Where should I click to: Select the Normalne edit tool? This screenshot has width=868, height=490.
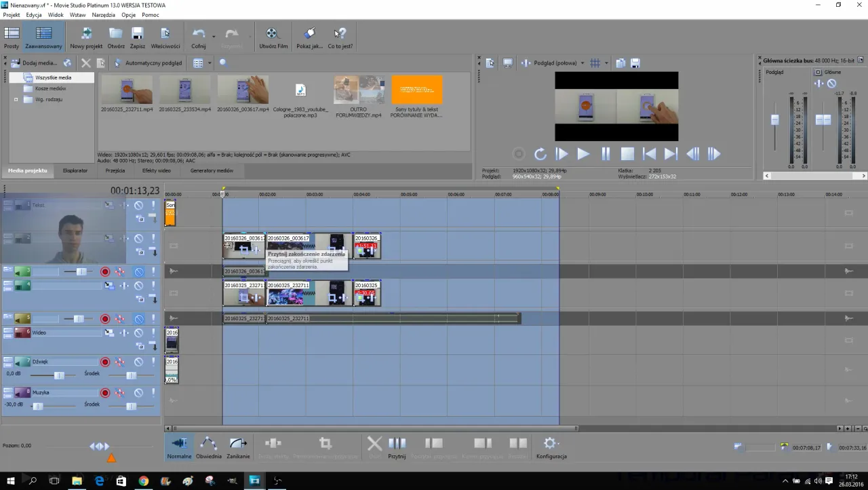click(180, 448)
